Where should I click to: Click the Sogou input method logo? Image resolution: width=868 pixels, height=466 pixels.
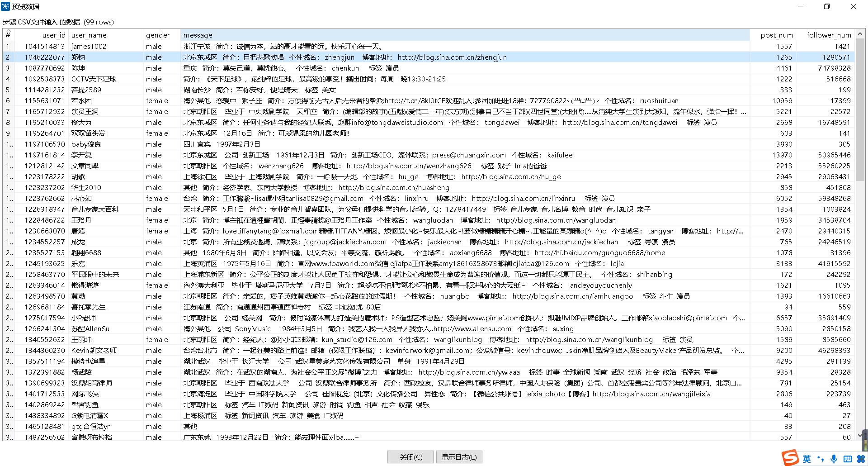(x=791, y=458)
